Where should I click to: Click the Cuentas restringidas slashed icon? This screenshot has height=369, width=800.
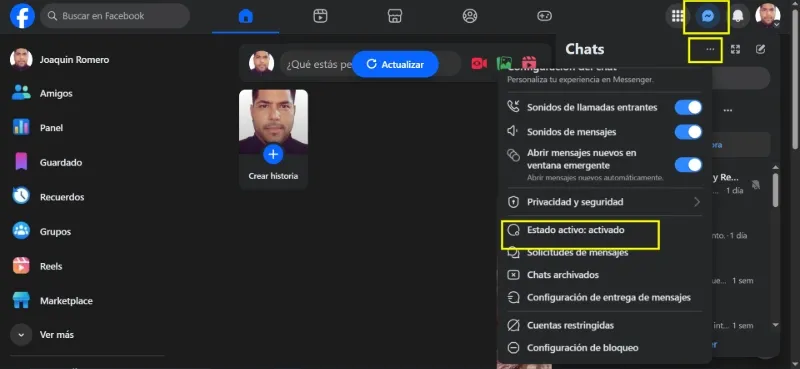[x=513, y=326]
